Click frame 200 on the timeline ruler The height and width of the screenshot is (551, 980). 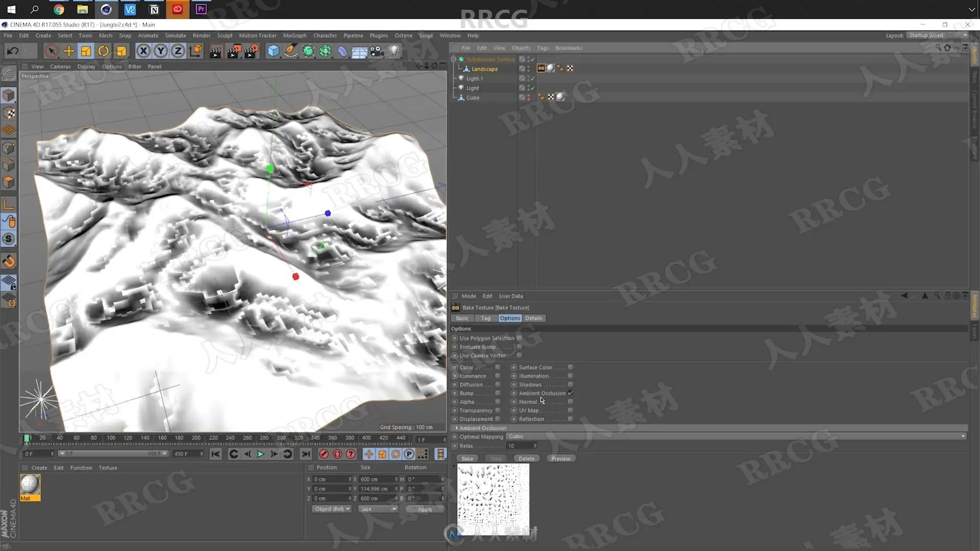196,438
